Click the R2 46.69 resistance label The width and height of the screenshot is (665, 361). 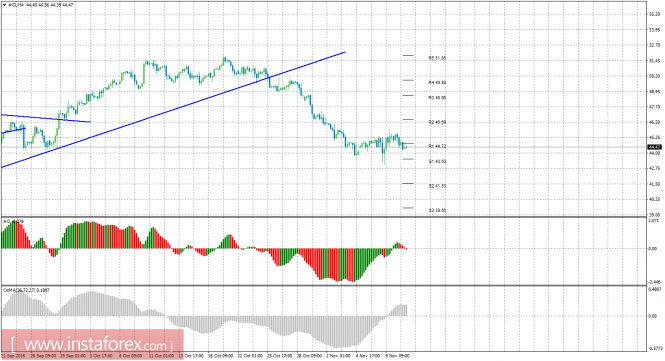(437, 122)
